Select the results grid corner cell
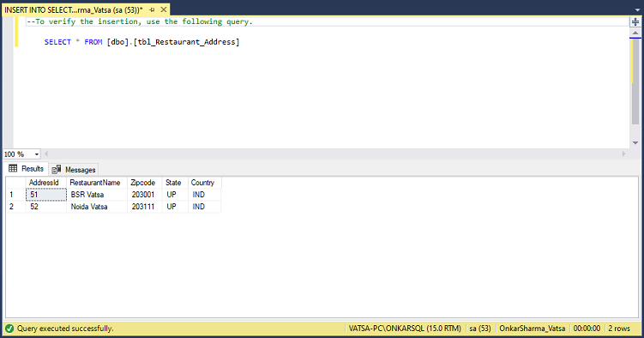The width and height of the screenshot is (644, 338). coord(15,183)
